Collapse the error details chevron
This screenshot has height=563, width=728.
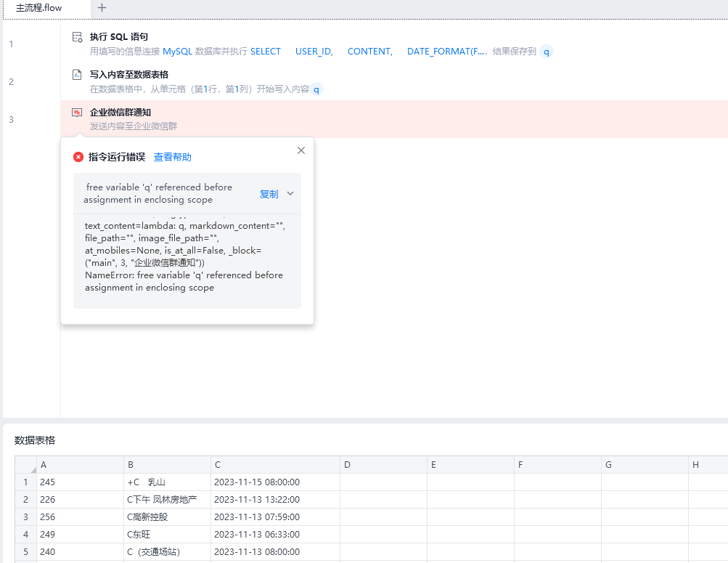290,194
